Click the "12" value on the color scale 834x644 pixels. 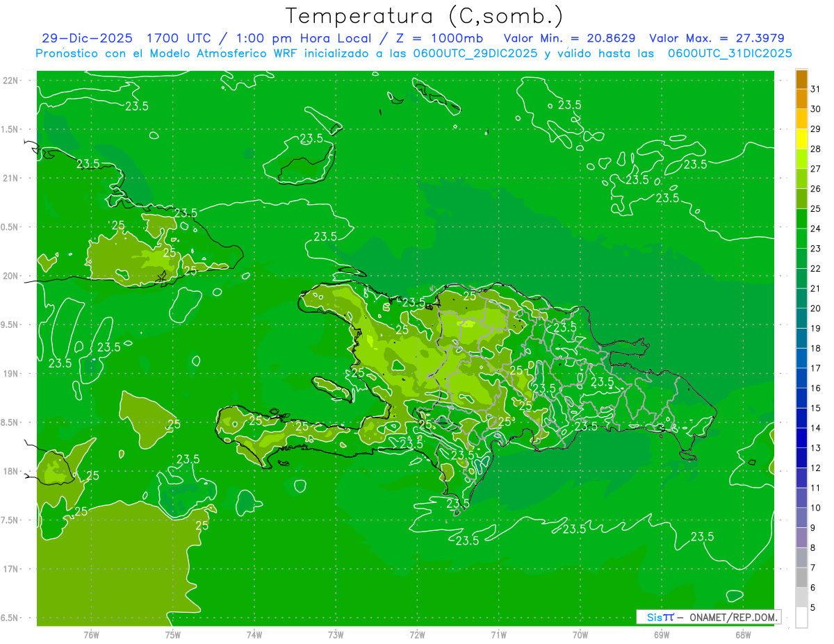(816, 468)
